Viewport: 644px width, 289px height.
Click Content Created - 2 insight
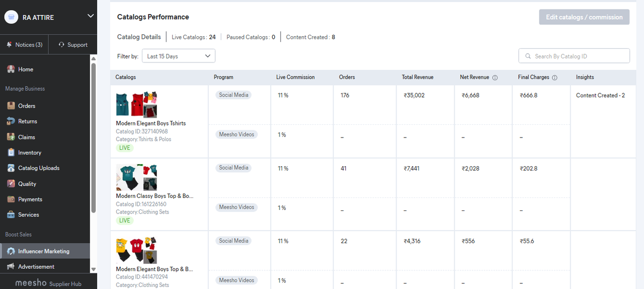[600, 95]
